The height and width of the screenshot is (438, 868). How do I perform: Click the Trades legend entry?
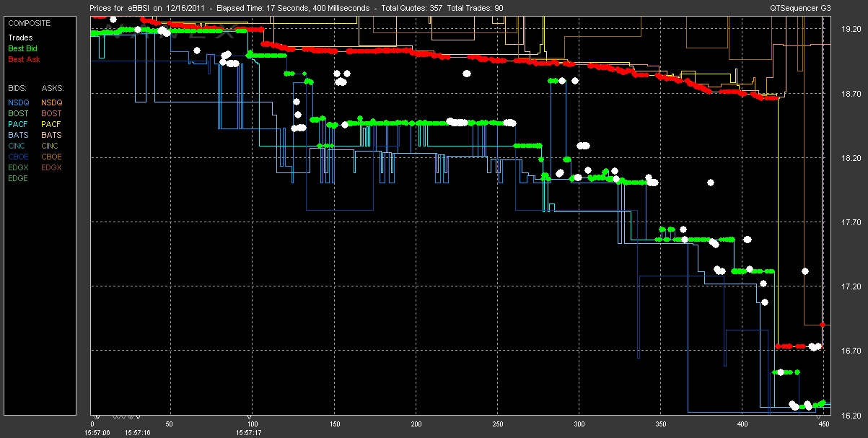(x=19, y=38)
